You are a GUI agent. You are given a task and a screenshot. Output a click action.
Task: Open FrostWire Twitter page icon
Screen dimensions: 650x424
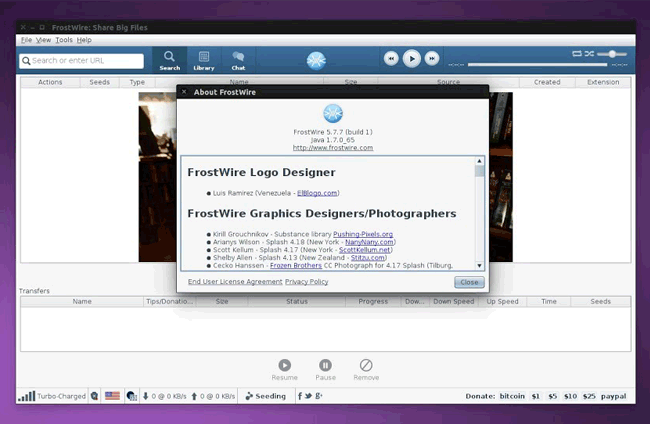coord(310,396)
